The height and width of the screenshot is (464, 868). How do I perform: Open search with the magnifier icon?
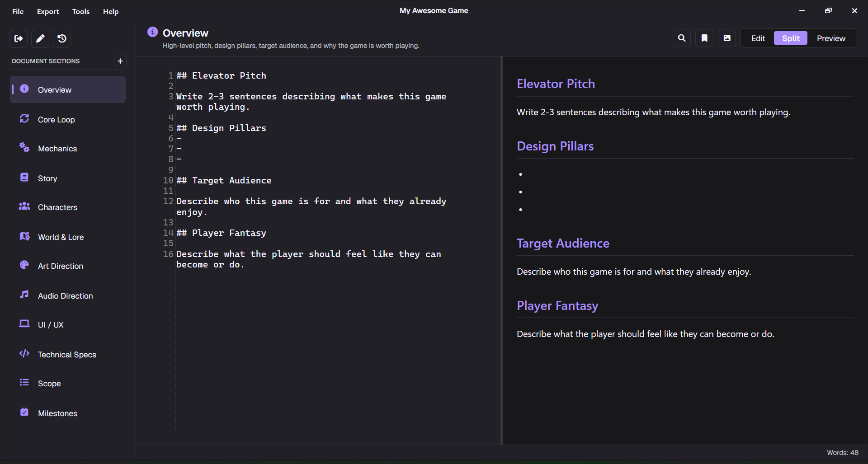(682, 38)
